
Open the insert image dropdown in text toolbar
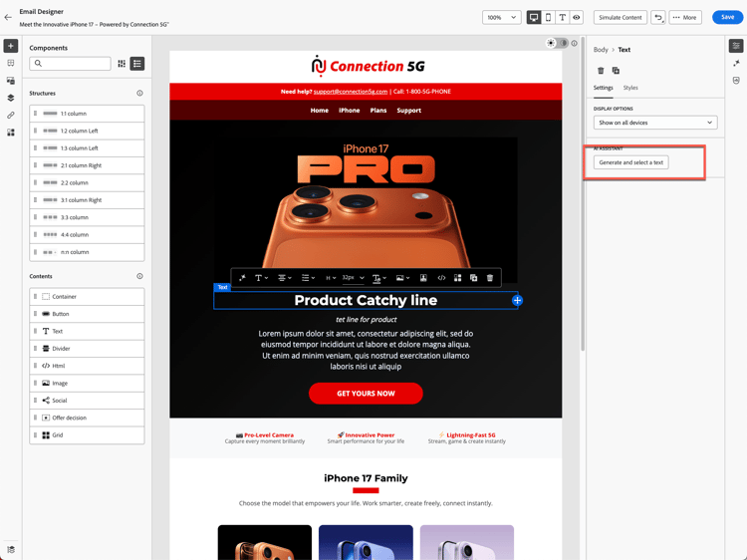click(402, 278)
